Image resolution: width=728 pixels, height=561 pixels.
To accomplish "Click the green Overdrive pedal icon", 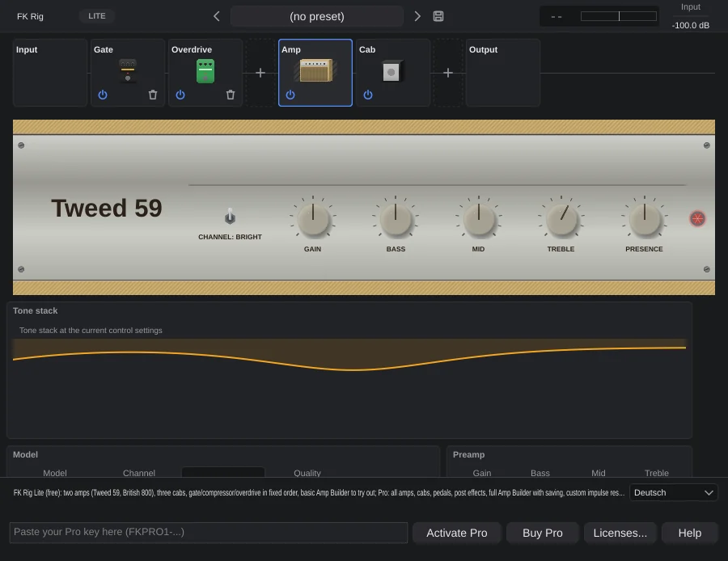I will tap(205, 71).
